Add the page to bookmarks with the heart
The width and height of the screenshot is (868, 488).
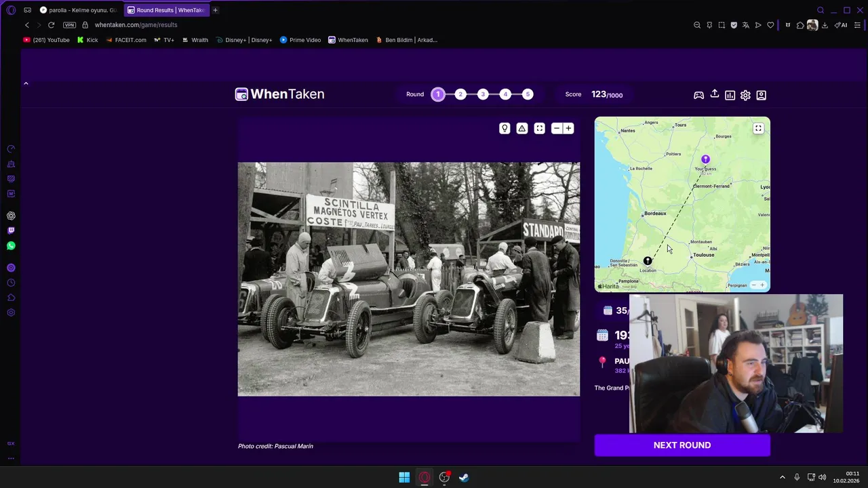[770, 25]
